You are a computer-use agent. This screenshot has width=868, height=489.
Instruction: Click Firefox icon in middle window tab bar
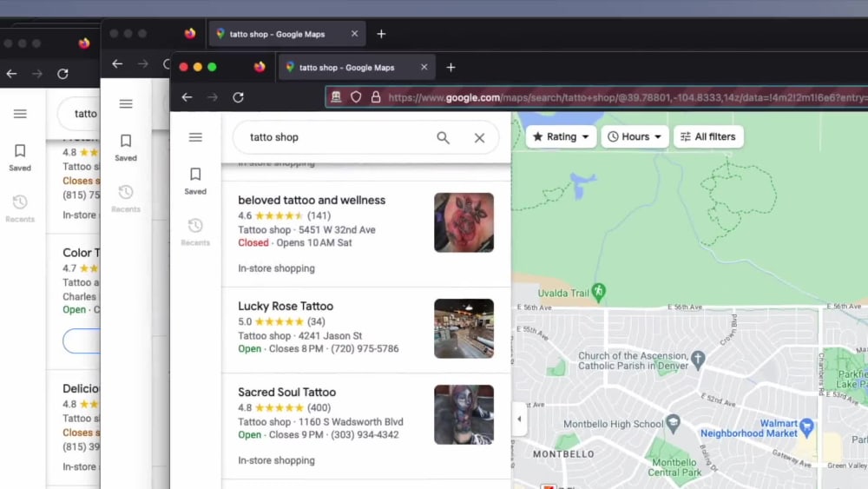(190, 34)
